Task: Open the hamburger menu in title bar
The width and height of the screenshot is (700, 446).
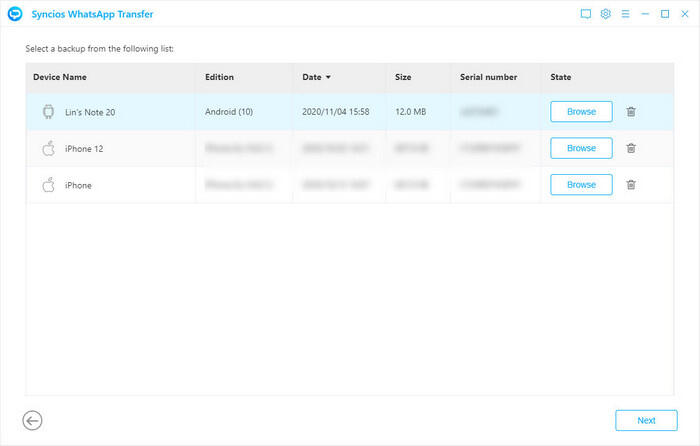Action: pos(625,15)
